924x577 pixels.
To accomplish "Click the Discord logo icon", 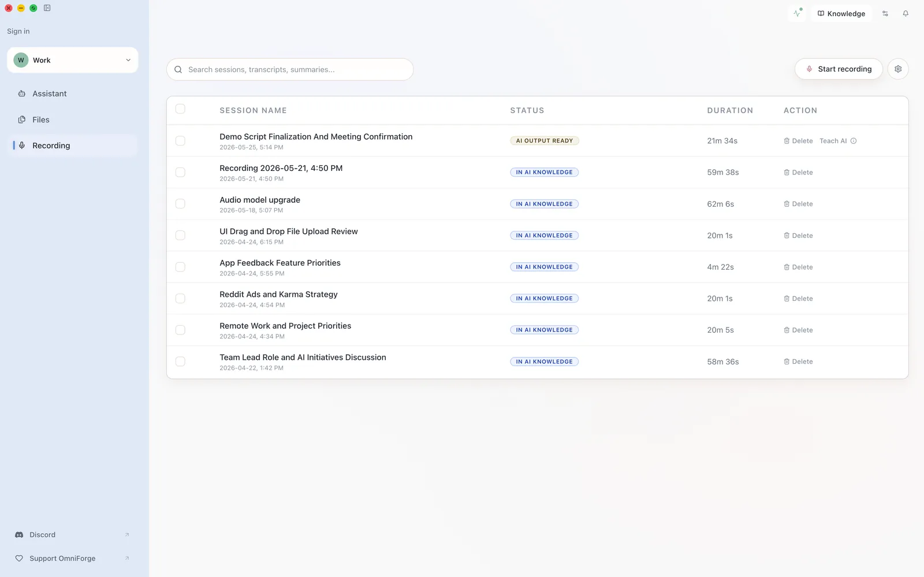I will [19, 535].
